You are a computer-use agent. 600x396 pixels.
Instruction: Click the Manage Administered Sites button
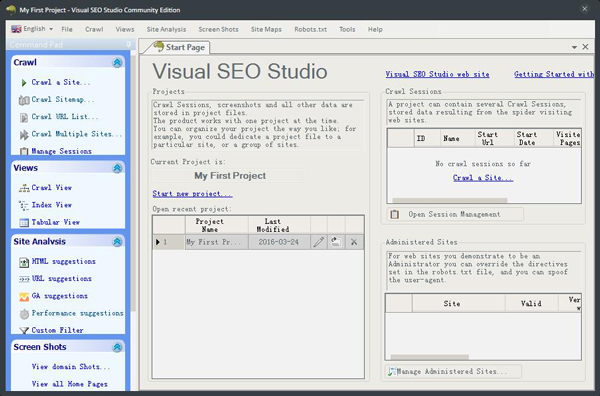pyautogui.click(x=453, y=372)
